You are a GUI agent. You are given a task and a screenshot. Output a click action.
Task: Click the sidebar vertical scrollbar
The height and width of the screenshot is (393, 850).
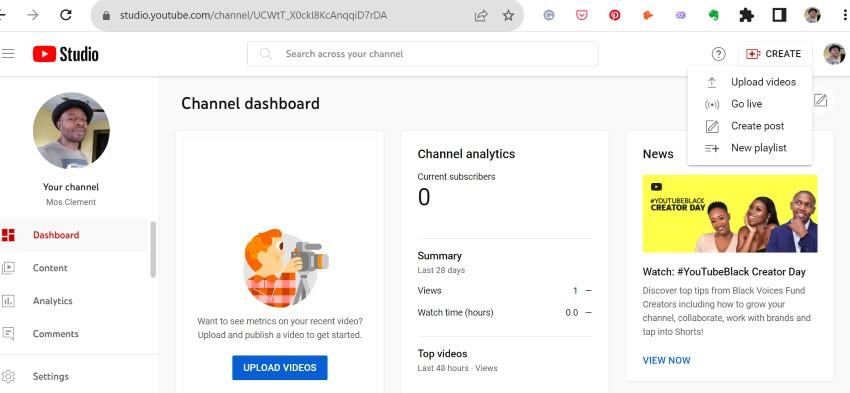(153, 249)
